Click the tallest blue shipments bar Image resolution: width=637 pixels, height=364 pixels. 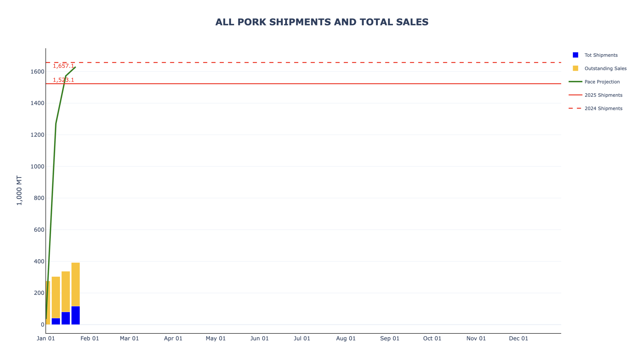(75, 315)
